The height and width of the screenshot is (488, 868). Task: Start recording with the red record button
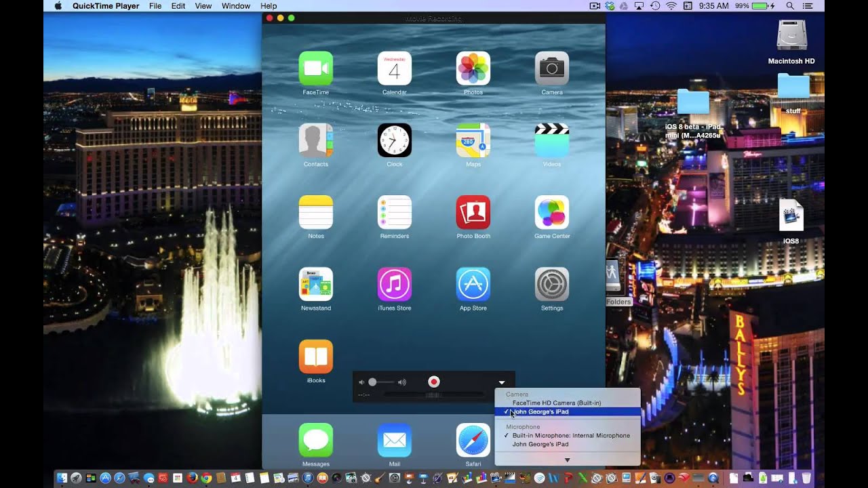(434, 382)
